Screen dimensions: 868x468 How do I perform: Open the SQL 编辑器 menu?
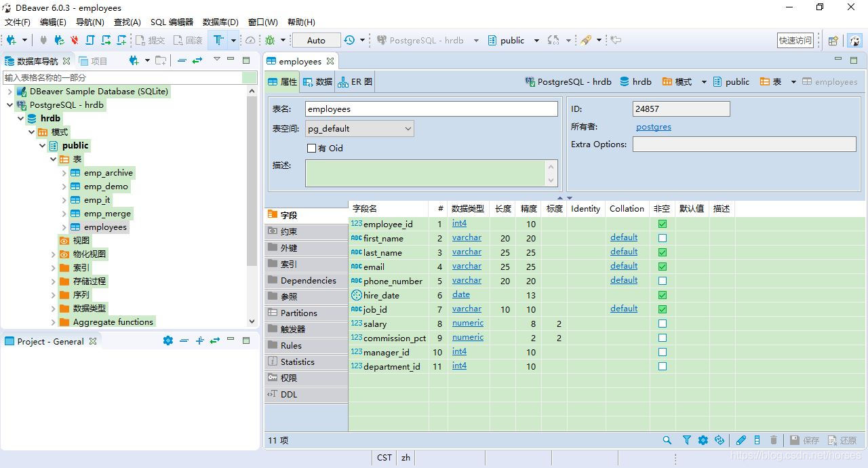coord(172,22)
